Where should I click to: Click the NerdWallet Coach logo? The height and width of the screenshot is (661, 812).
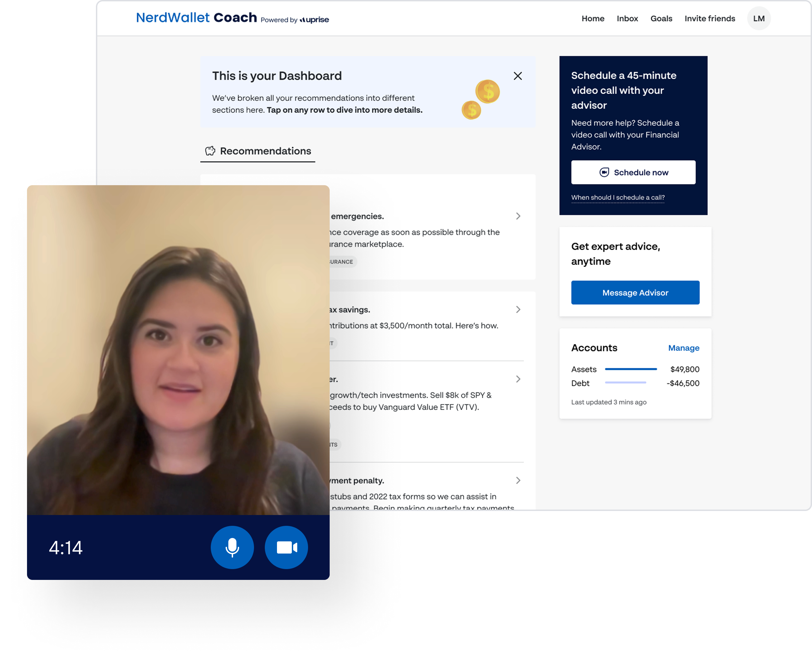[196, 18]
